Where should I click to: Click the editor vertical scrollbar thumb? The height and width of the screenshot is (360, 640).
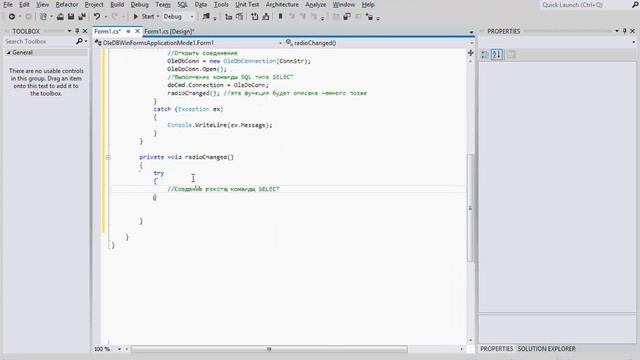[x=470, y=207]
